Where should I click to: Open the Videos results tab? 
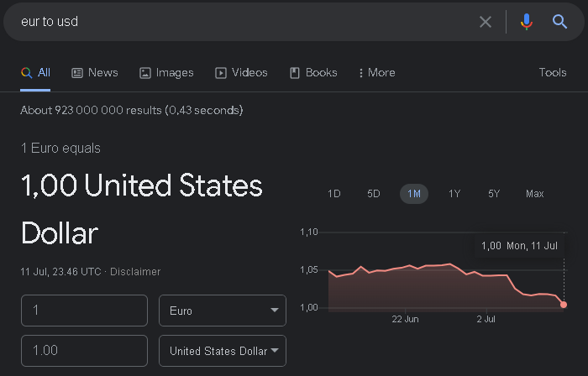(241, 73)
